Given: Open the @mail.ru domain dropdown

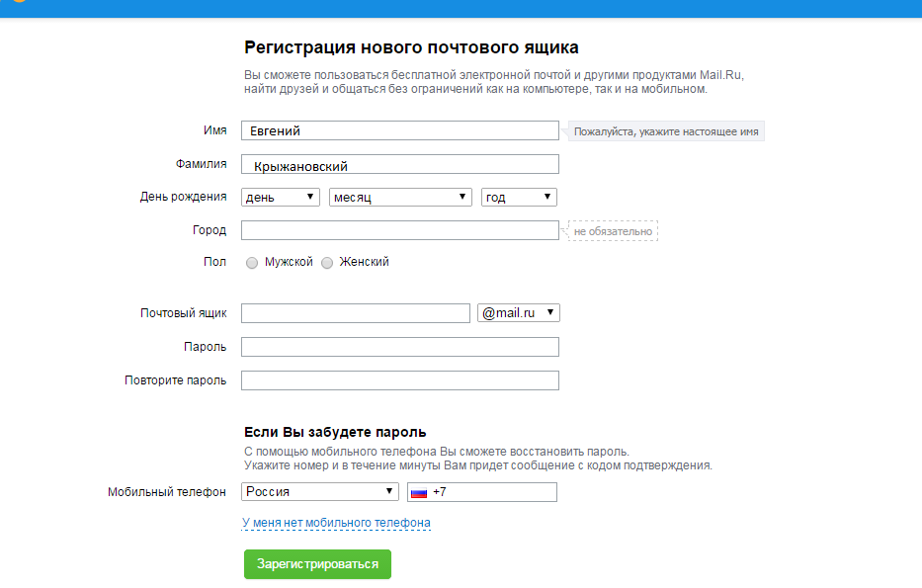Looking at the screenshot, I should coord(519,313).
